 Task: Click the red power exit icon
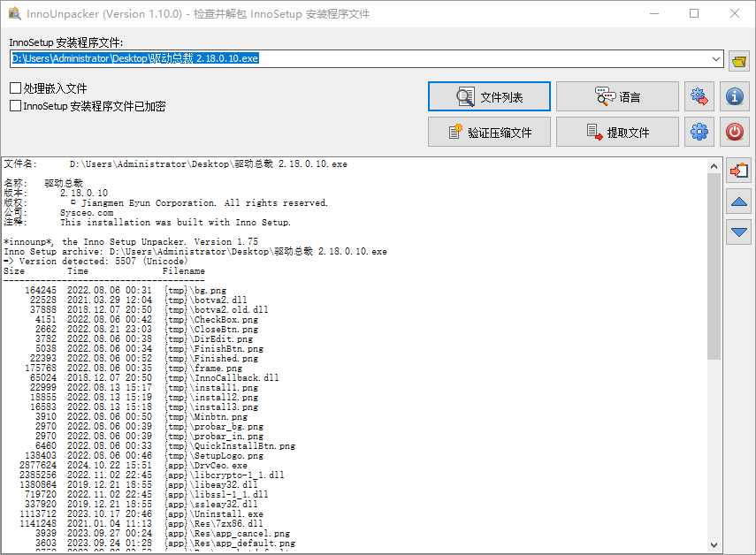coord(734,133)
